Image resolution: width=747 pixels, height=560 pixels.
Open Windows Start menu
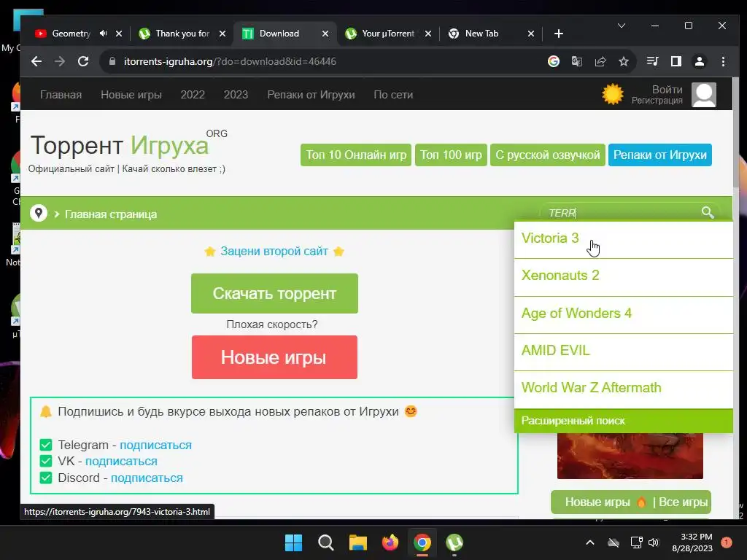point(293,542)
